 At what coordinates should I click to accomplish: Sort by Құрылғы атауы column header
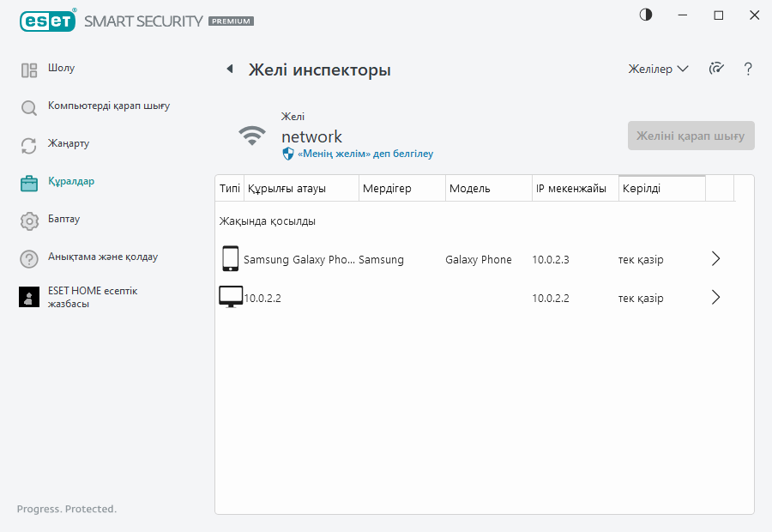click(286, 189)
